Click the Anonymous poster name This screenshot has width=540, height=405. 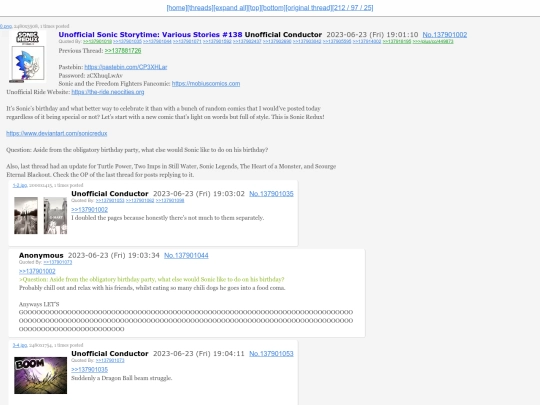pos(41,256)
